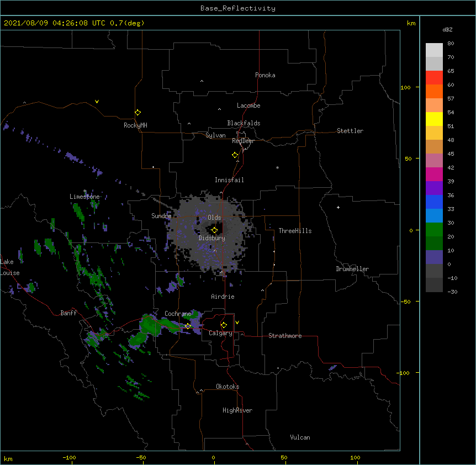Click the 100 tick on the right km axis
Viewport: 476px width, 465px height.
pyautogui.click(x=405, y=87)
